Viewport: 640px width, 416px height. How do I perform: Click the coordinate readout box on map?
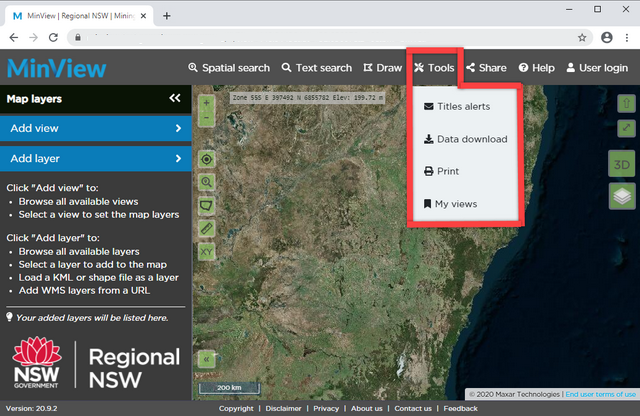pos(307,98)
